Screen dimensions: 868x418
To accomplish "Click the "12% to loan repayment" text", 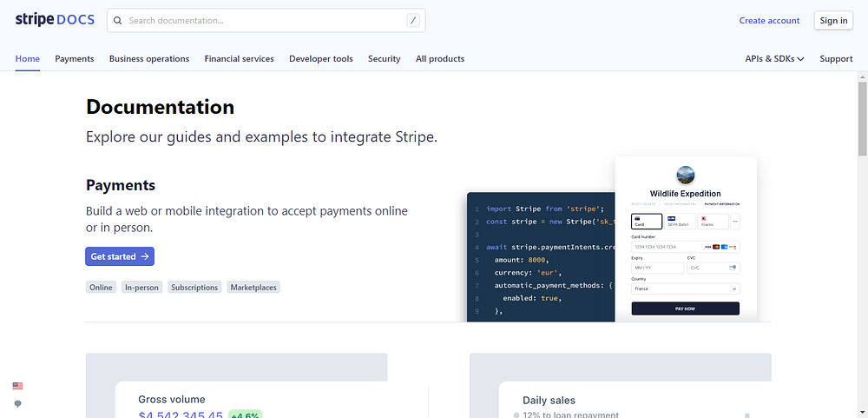I will pyautogui.click(x=570, y=415).
